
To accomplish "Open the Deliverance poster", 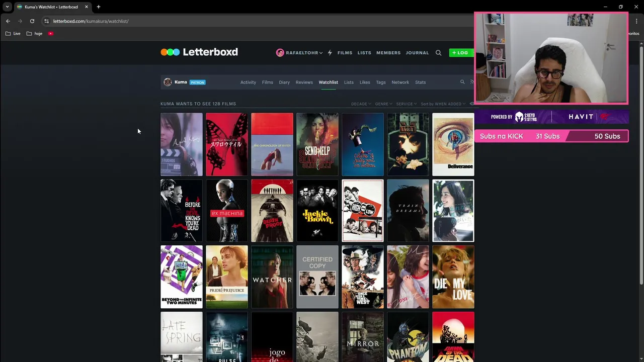I will pyautogui.click(x=453, y=144).
